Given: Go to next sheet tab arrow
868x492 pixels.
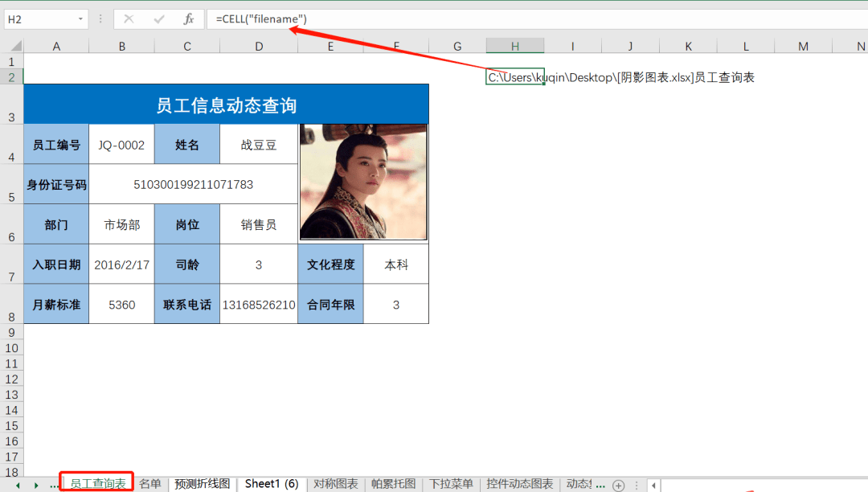Looking at the screenshot, I should tap(36, 486).
